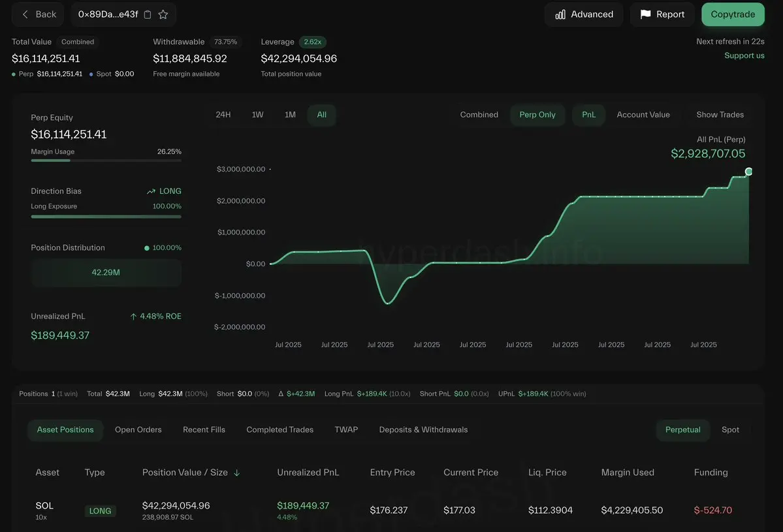Select the 1W time range

[x=258, y=115]
